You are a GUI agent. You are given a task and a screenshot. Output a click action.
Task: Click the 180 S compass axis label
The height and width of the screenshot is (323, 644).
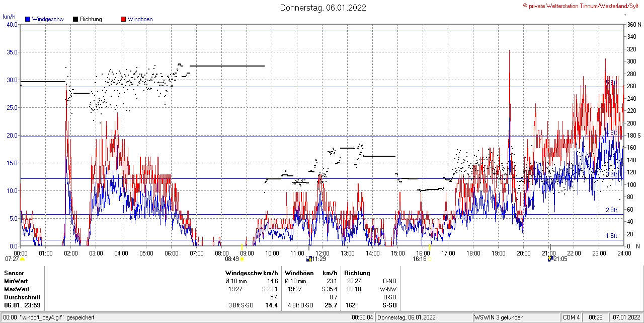click(x=634, y=136)
